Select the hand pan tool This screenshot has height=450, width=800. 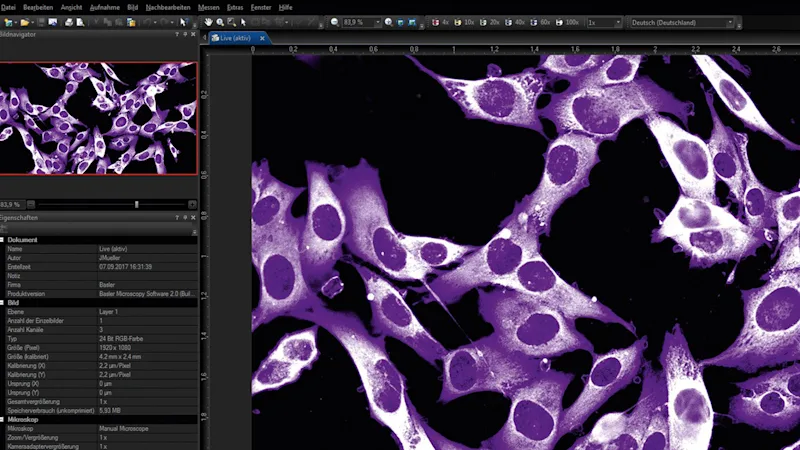[x=208, y=22]
